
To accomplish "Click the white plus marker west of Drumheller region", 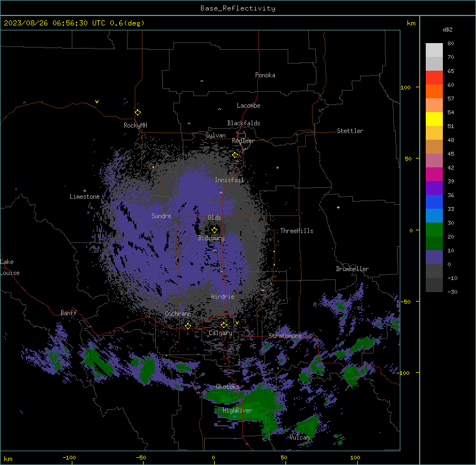I will (338, 207).
